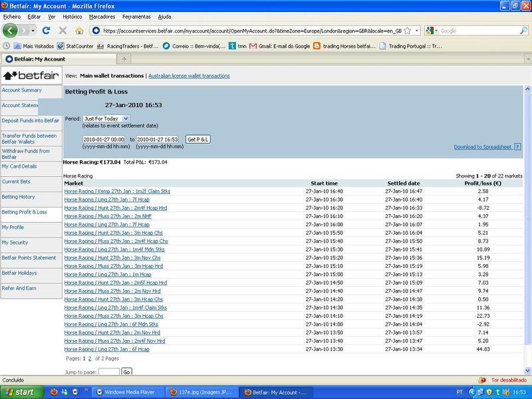The width and height of the screenshot is (532, 399).
Task: Open Betfair Holidays in the sidebar
Action: [x=19, y=273]
